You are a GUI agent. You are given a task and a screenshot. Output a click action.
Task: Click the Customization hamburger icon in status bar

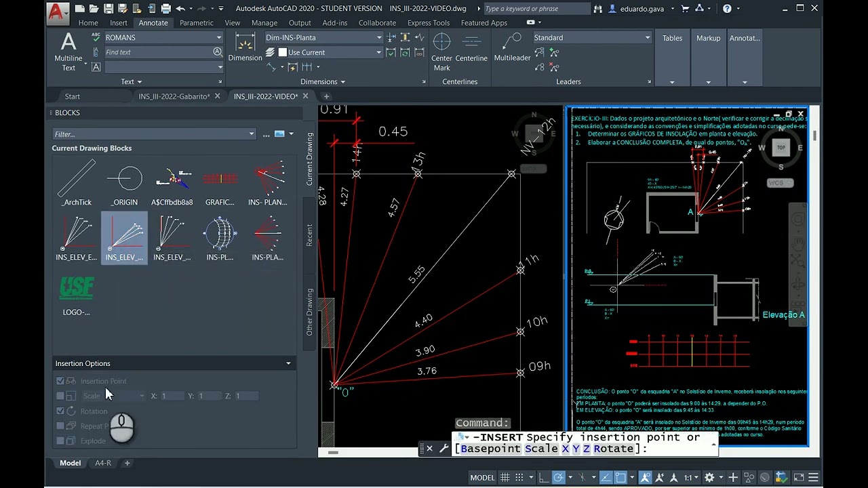[x=814, y=478]
